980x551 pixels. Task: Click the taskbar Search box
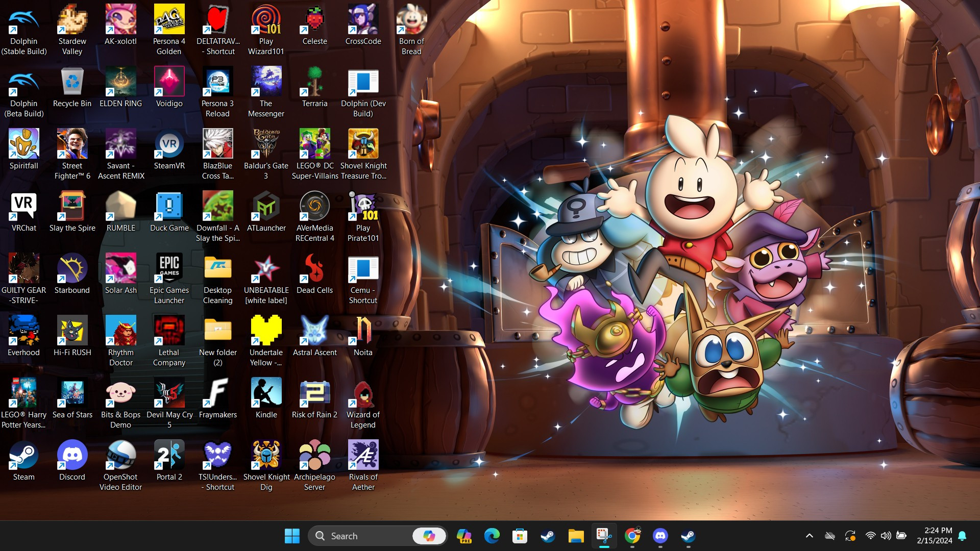[x=378, y=536]
